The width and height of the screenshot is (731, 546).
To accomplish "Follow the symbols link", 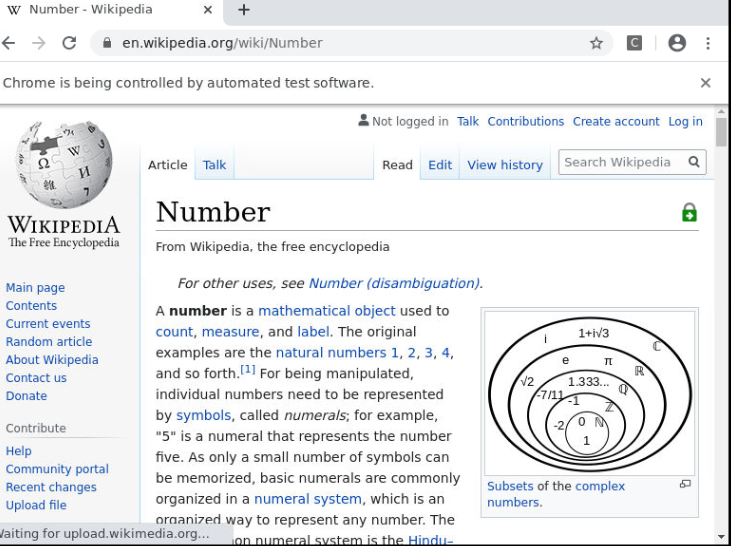I will (203, 415).
